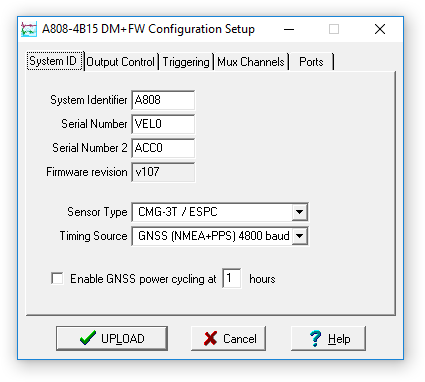The width and height of the screenshot is (425, 382).
Task: Switch to the System ID tab
Action: click(x=55, y=61)
